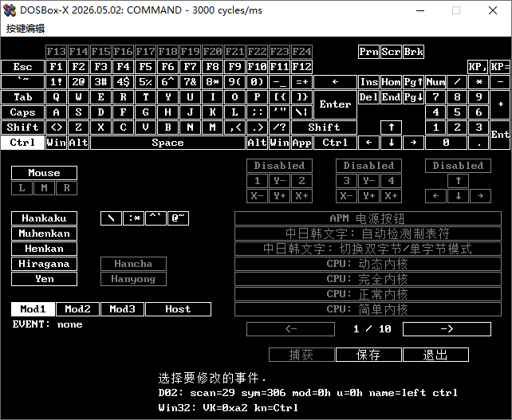
Task: Click the Space bar key
Action: click(x=167, y=143)
